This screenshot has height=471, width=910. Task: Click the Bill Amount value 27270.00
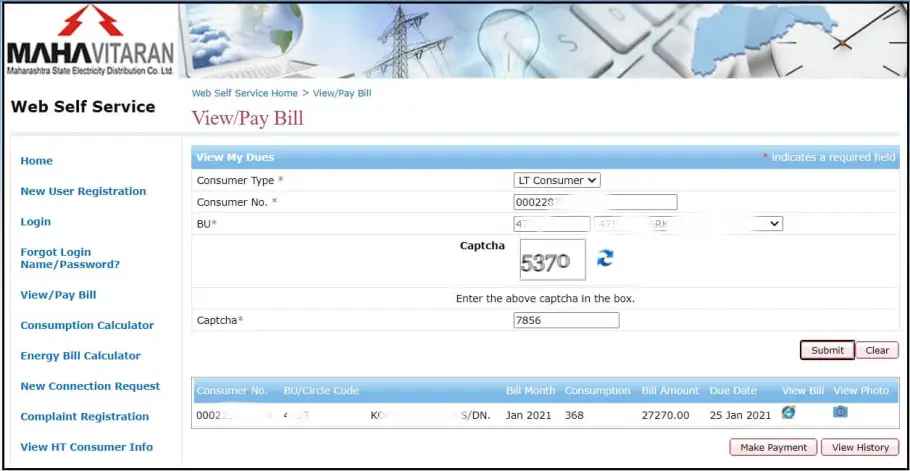point(665,415)
